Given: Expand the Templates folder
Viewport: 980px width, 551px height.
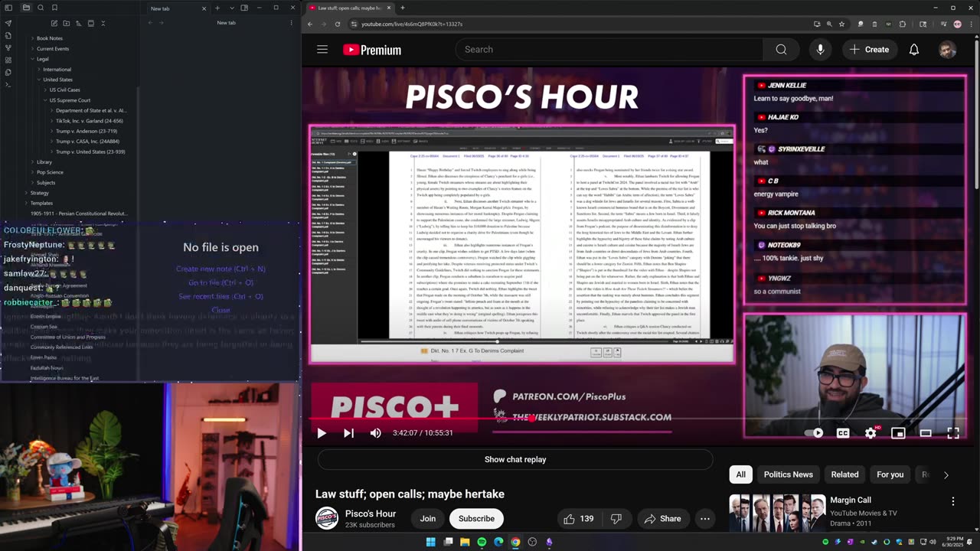Looking at the screenshot, I should (x=41, y=203).
